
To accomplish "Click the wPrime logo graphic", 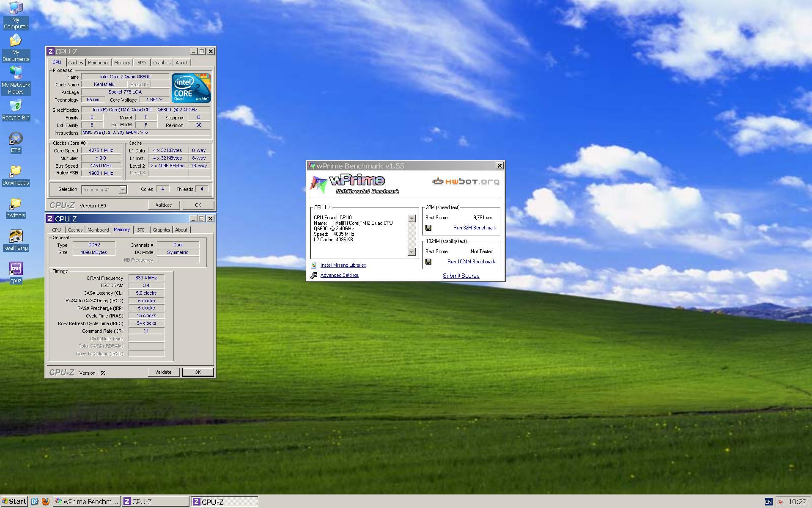I will pos(355,184).
